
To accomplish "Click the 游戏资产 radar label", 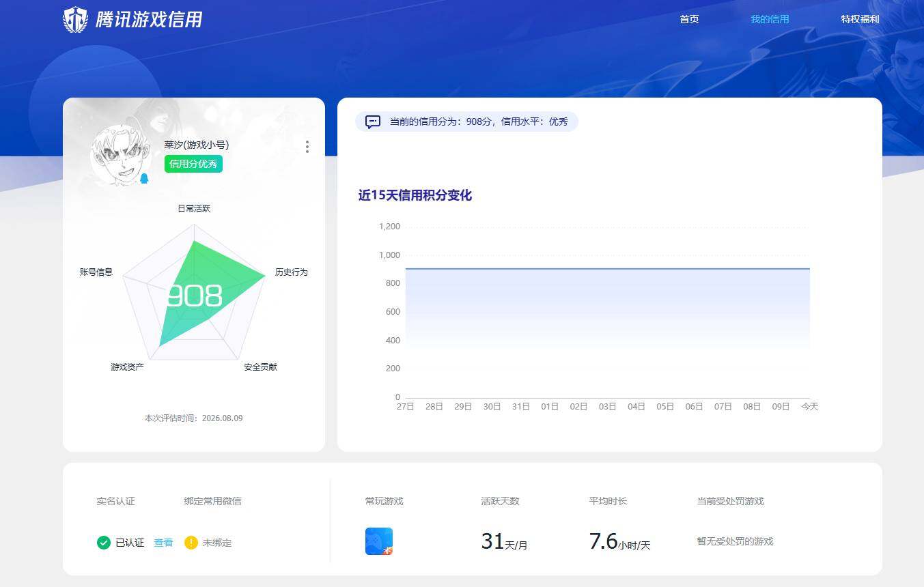I will click(x=128, y=367).
